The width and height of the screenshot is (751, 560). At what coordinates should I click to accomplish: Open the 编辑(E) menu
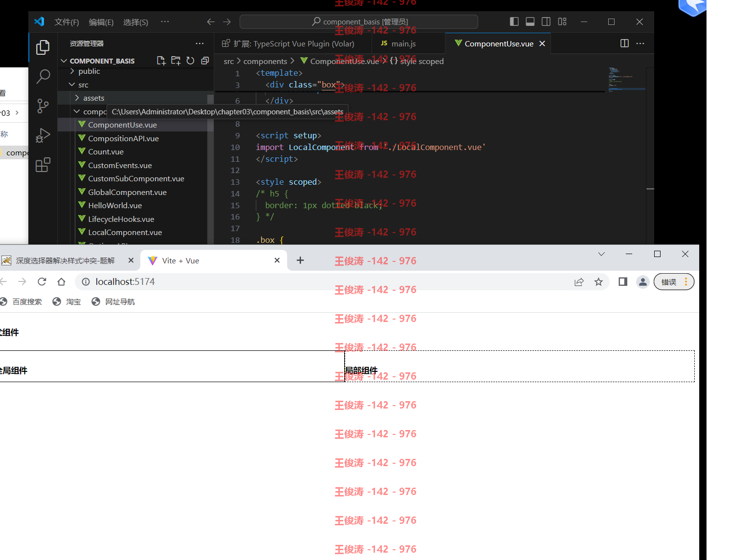click(x=101, y=22)
